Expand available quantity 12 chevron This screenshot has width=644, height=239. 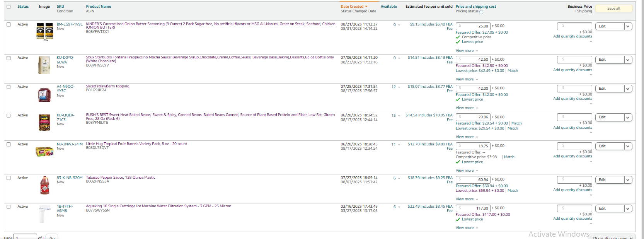[399, 87]
